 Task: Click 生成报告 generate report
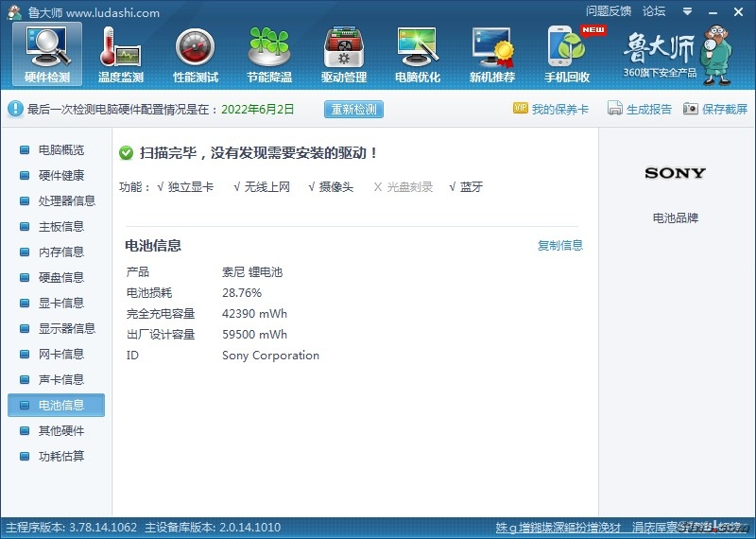[640, 109]
